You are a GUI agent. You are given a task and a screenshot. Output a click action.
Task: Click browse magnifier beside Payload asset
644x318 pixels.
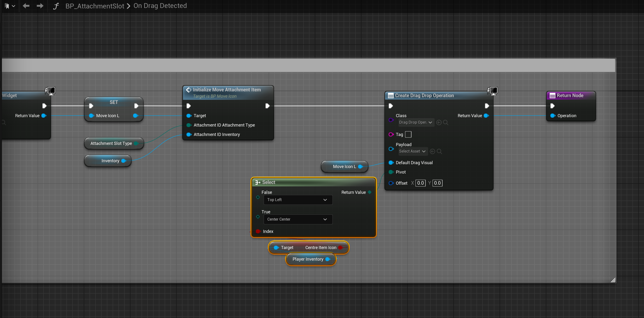click(x=439, y=151)
